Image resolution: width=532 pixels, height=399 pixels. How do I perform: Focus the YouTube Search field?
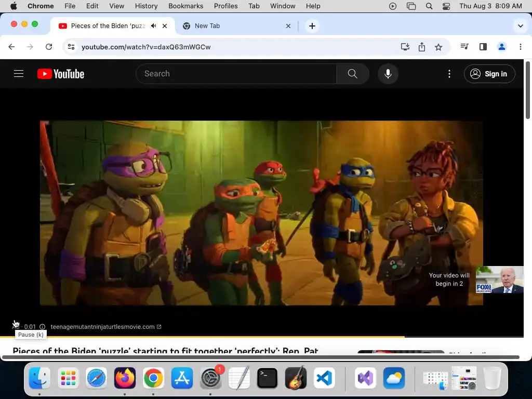(x=236, y=74)
